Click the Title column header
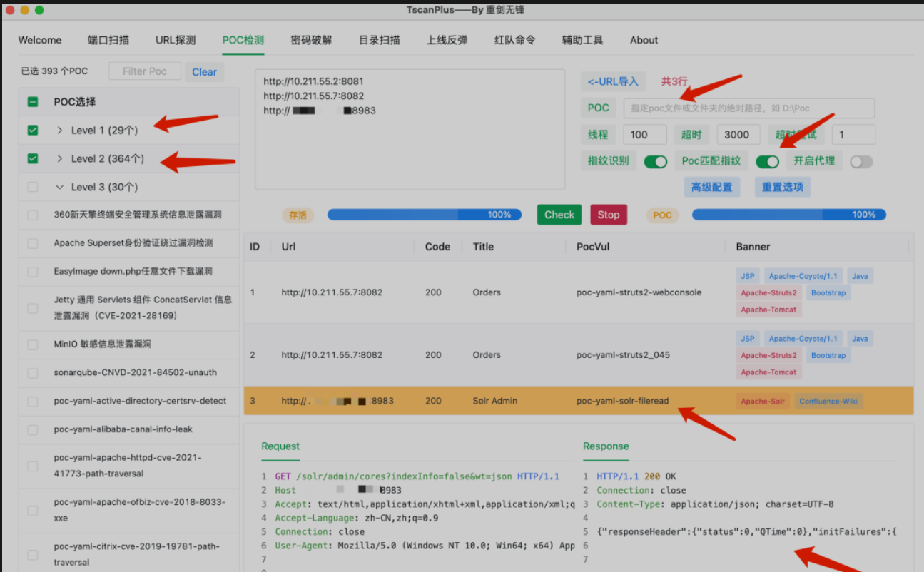The image size is (924, 572). pyautogui.click(x=483, y=247)
